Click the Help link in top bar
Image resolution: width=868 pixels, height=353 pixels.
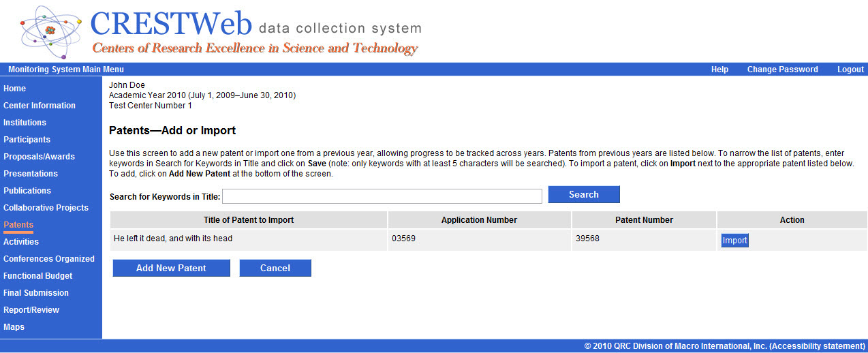click(719, 70)
